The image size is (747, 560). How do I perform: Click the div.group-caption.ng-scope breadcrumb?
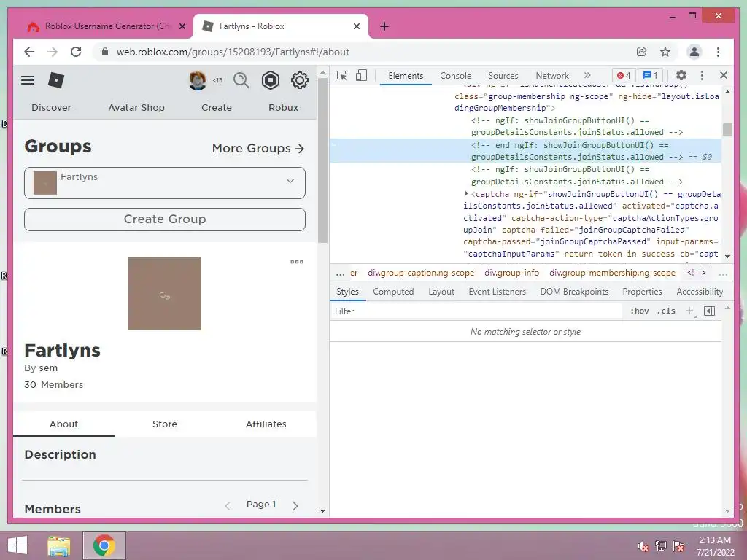[421, 273]
